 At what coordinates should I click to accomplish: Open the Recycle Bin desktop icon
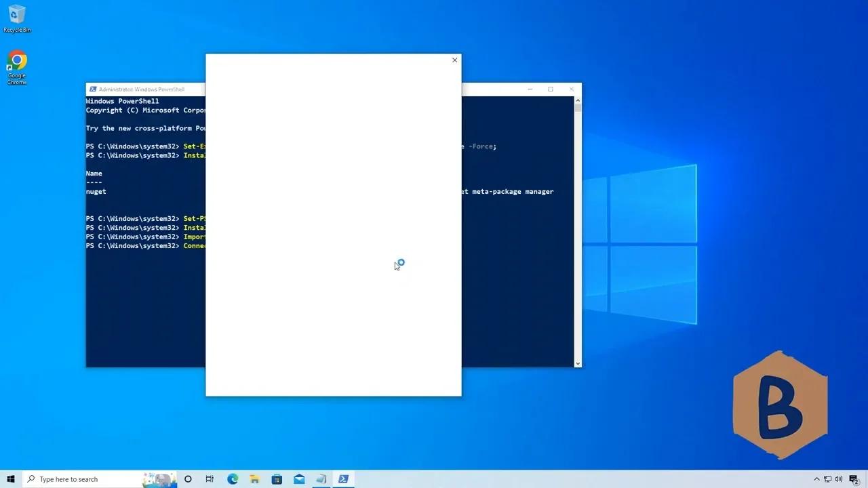click(x=17, y=18)
